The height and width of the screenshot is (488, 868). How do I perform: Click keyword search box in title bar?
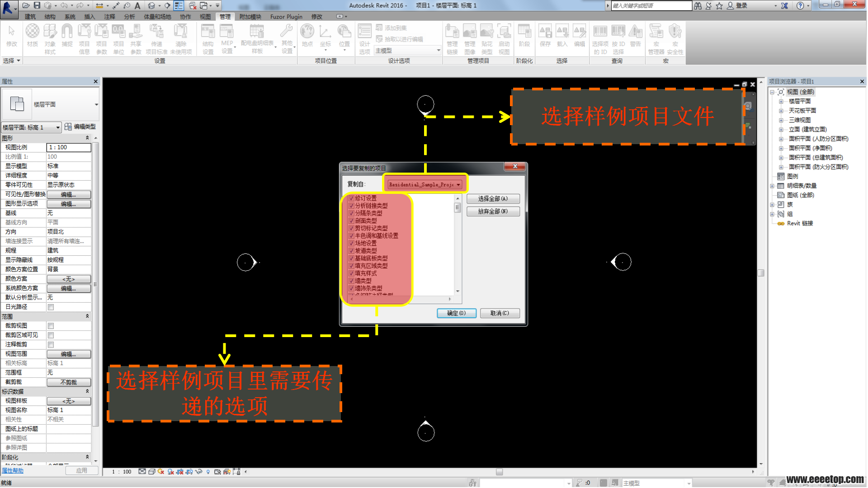651,5
